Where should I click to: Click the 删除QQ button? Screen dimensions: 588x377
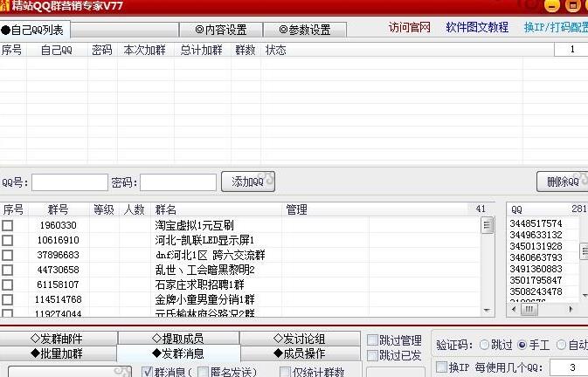point(563,182)
